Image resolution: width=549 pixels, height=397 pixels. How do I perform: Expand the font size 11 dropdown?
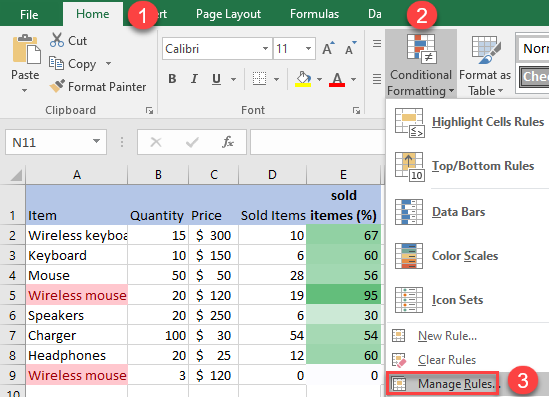[308, 48]
